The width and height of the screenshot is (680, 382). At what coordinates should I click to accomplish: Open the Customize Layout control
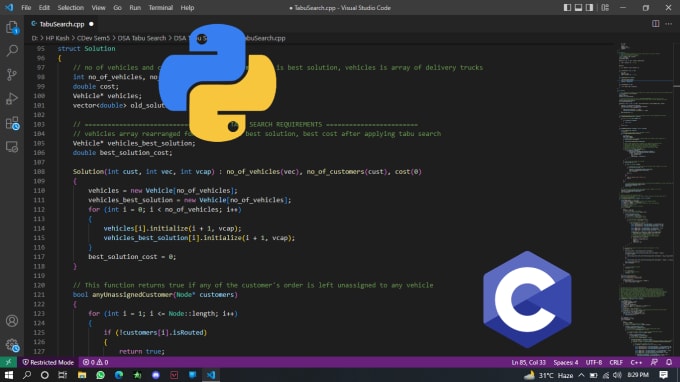click(x=605, y=7)
